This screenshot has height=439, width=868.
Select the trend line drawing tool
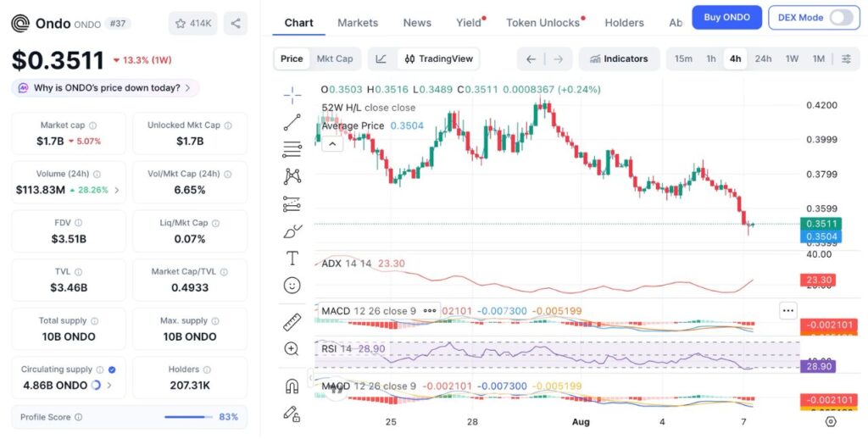point(292,122)
